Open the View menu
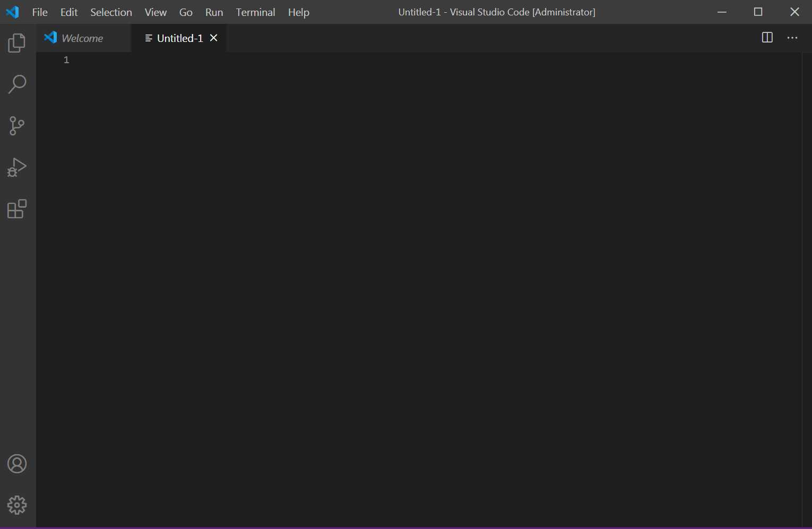The height and width of the screenshot is (529, 812). point(156,12)
